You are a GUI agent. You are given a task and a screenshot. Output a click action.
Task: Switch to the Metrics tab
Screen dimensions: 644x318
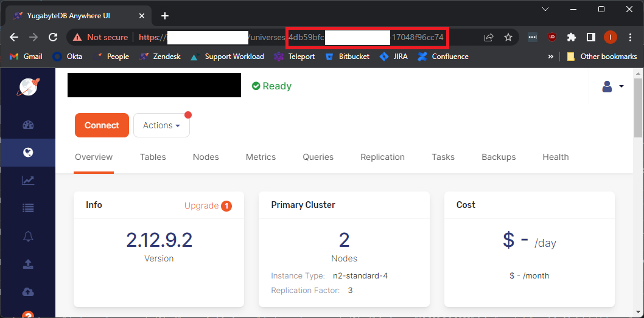point(261,157)
